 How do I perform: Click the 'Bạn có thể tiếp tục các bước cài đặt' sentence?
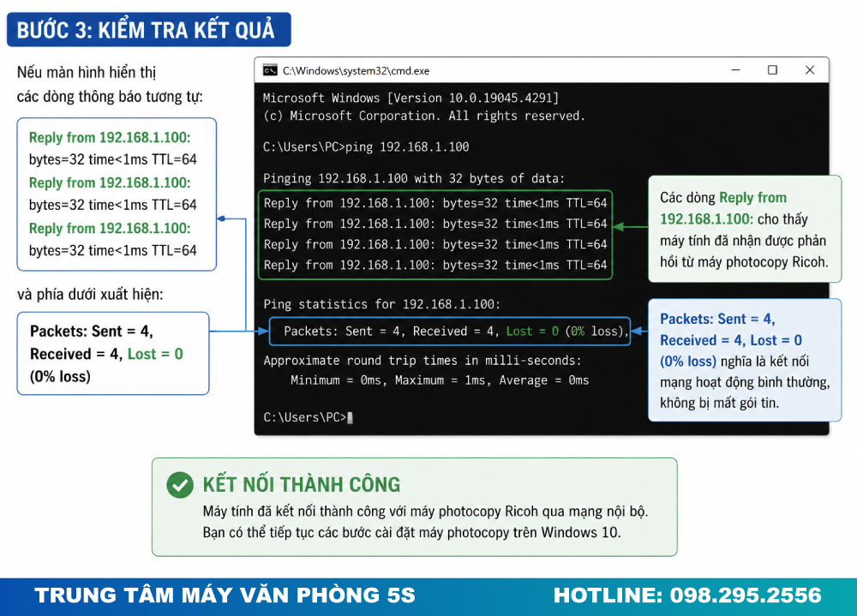tap(412, 532)
